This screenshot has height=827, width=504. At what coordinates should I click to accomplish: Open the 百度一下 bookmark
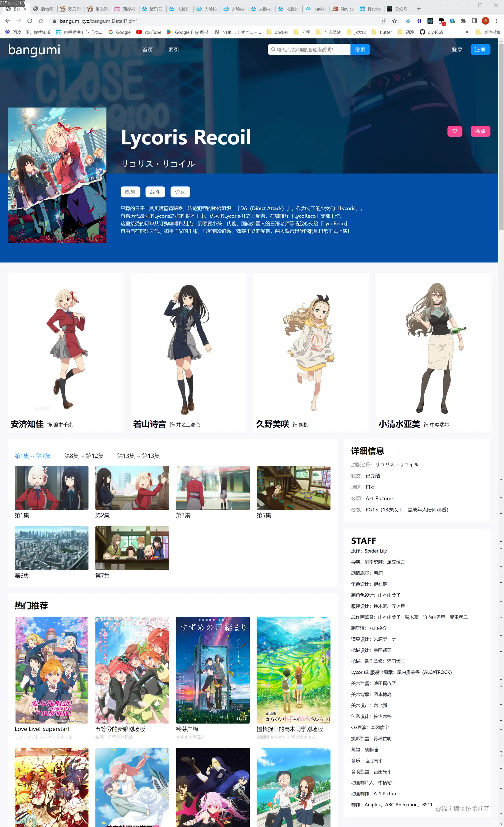pyautogui.click(x=28, y=32)
